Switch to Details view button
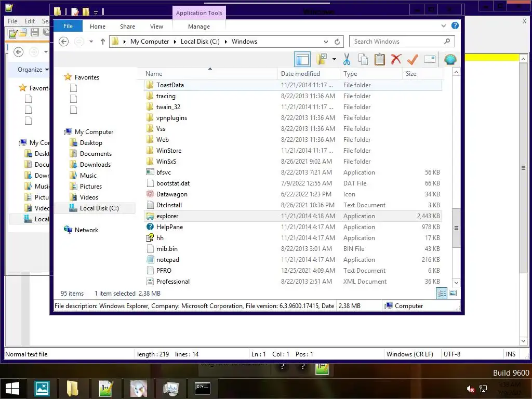This screenshot has height=399, width=532. pyautogui.click(x=442, y=293)
